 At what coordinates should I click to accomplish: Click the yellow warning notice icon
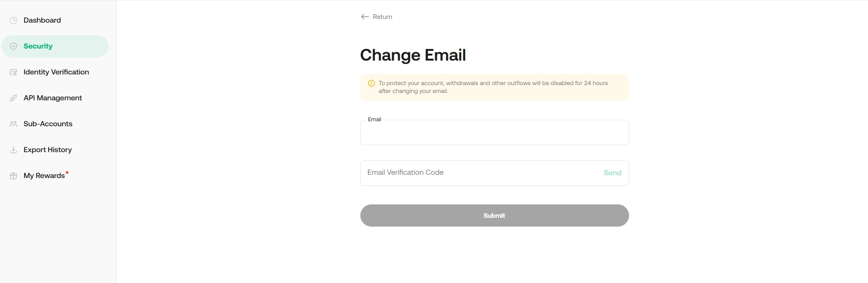371,83
